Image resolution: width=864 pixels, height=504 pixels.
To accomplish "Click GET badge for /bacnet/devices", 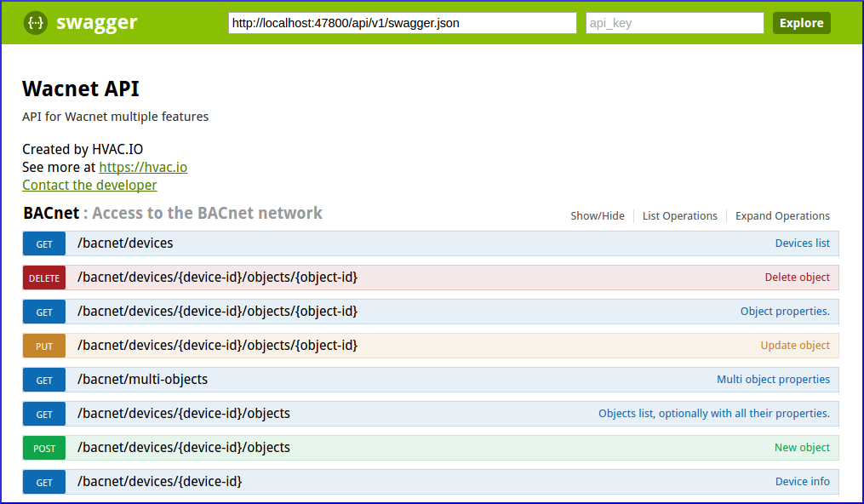I will tap(44, 244).
